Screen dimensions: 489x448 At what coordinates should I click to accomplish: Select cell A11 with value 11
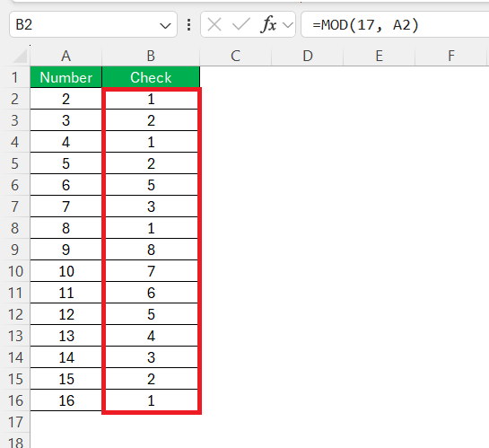point(65,293)
